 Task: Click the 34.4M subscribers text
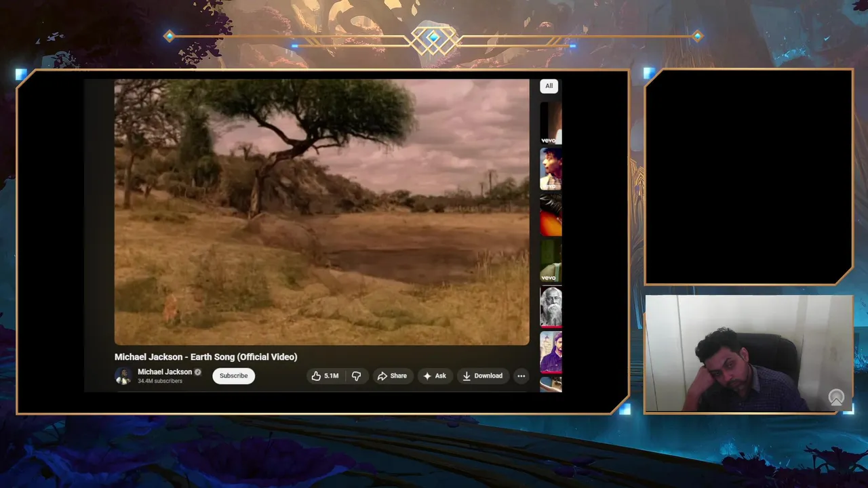pos(160,381)
